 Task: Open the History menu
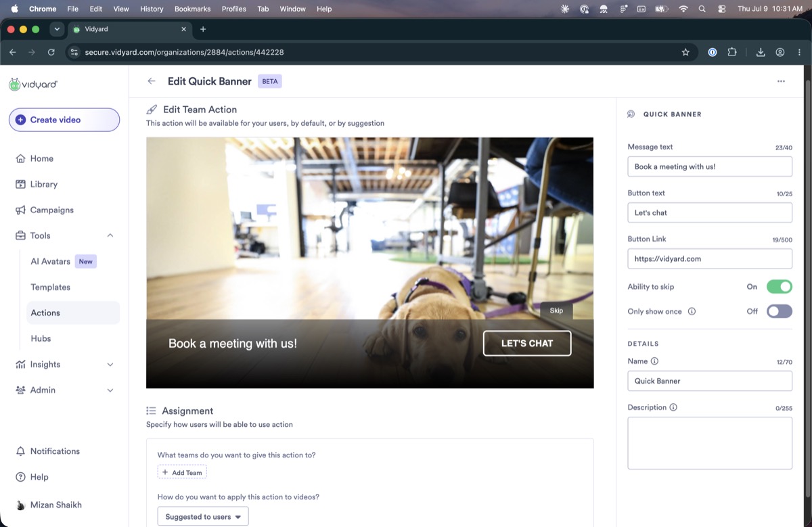click(x=152, y=9)
